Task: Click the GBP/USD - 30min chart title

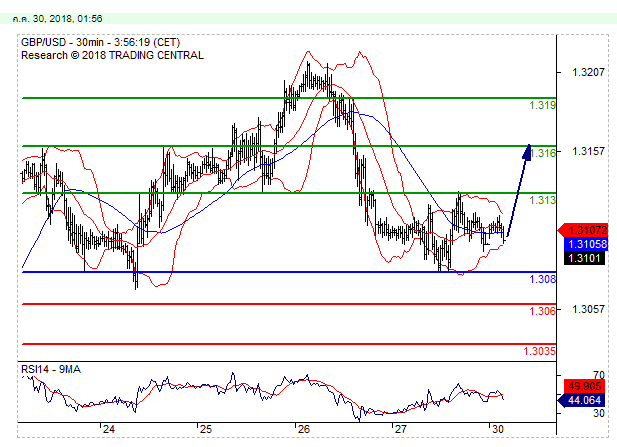Action: click(x=100, y=42)
